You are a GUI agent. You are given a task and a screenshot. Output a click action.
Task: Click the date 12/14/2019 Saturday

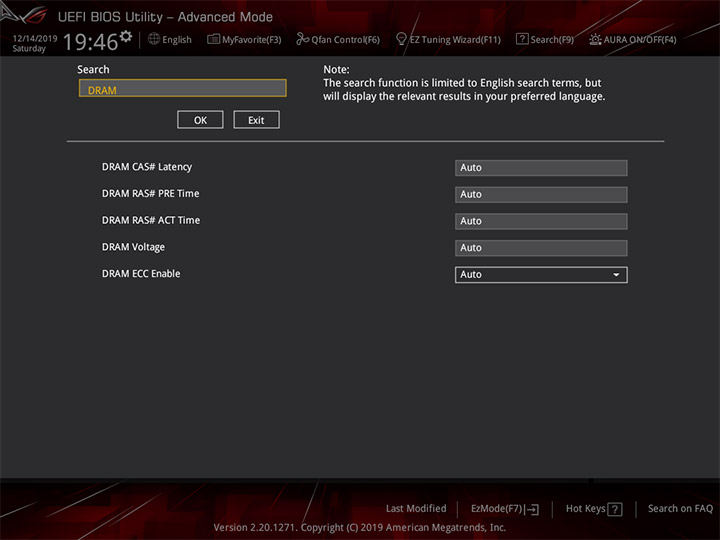pyautogui.click(x=34, y=43)
